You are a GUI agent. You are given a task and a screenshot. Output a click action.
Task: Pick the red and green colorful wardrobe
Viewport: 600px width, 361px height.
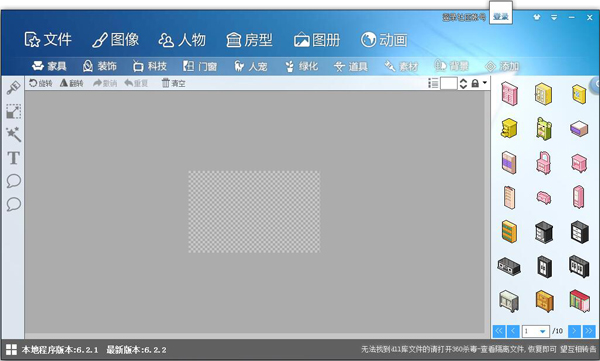pyautogui.click(x=579, y=301)
